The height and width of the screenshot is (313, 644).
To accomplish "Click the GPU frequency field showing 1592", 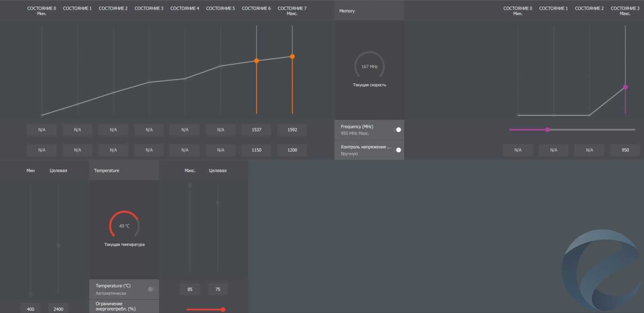I will [x=292, y=130].
